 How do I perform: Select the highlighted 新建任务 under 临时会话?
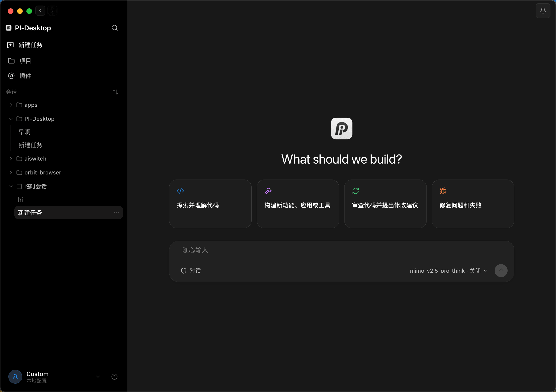coord(69,212)
